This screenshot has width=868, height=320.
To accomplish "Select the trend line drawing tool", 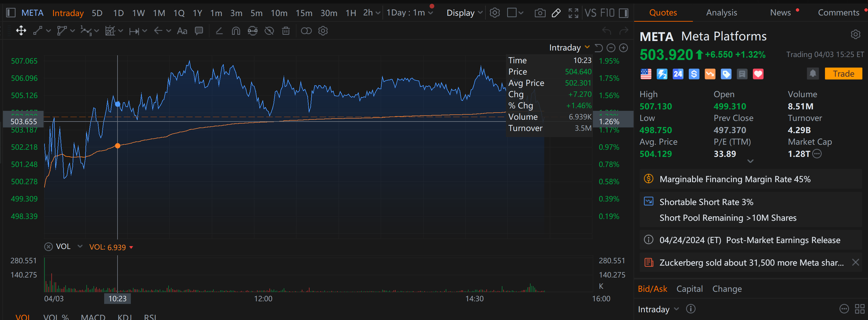I will click(x=38, y=31).
